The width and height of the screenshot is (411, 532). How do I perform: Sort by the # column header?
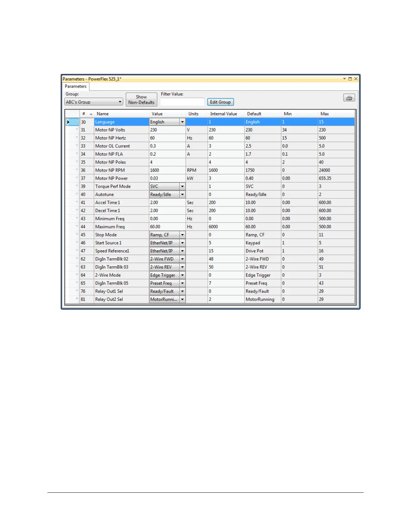(x=87, y=114)
